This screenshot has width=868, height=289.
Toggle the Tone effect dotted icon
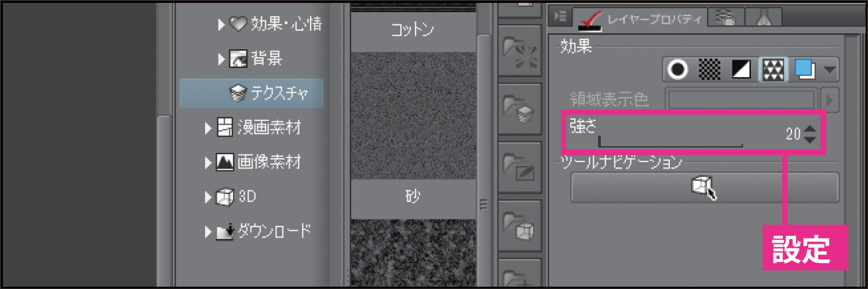pos(710,70)
